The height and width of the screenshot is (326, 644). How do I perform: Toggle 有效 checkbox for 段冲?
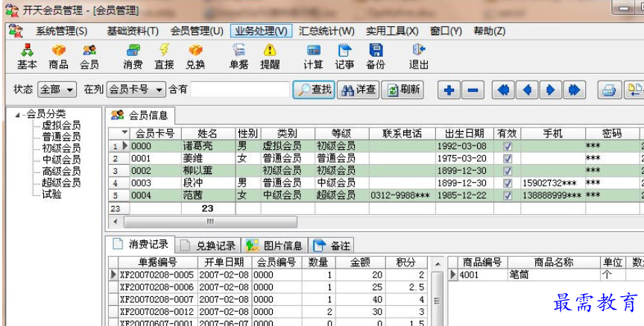point(508,183)
